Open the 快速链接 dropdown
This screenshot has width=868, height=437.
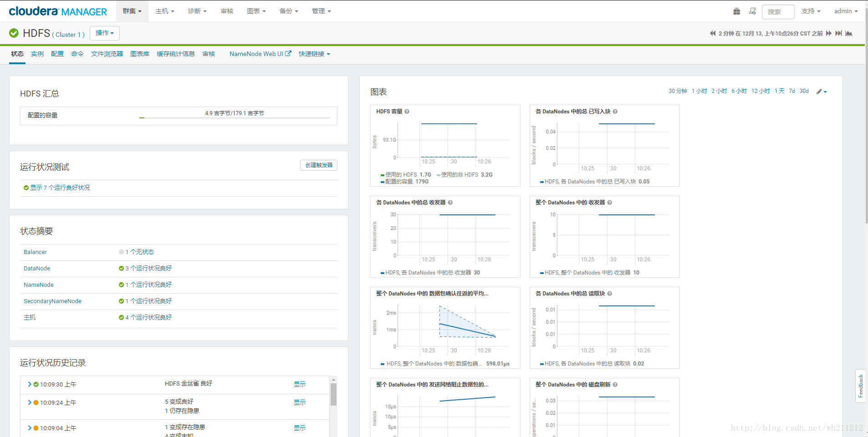314,54
